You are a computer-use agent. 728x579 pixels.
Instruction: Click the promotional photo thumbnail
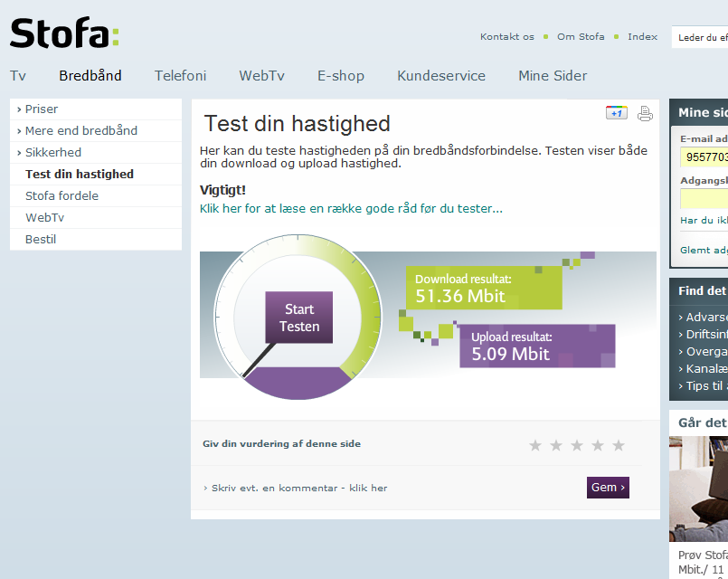point(698,489)
